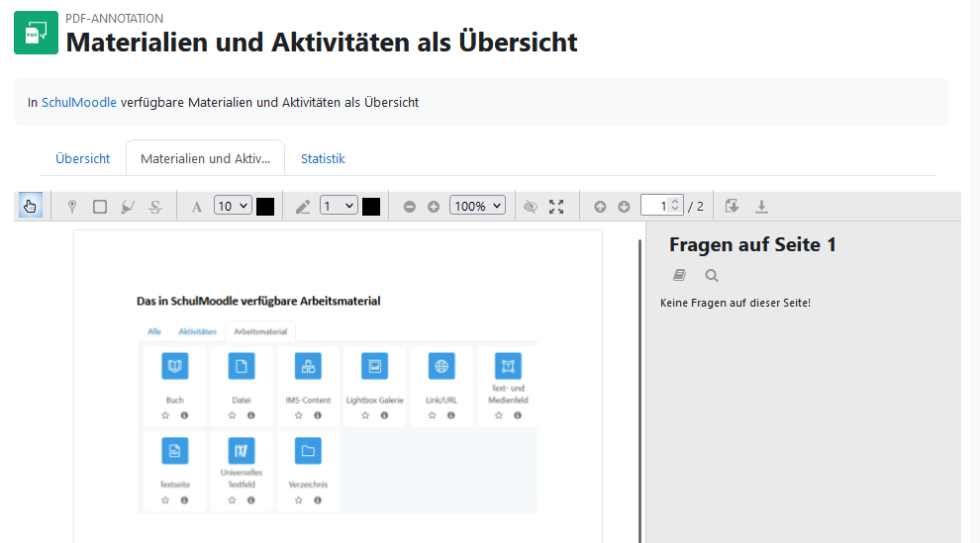Toggle annotation visibility eye icon

pyautogui.click(x=530, y=207)
